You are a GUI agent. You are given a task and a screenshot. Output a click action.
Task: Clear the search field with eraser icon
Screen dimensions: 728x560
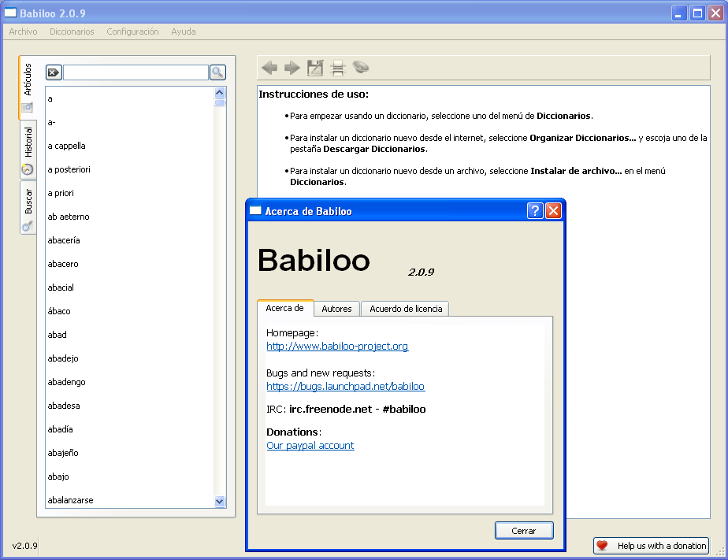click(54, 72)
